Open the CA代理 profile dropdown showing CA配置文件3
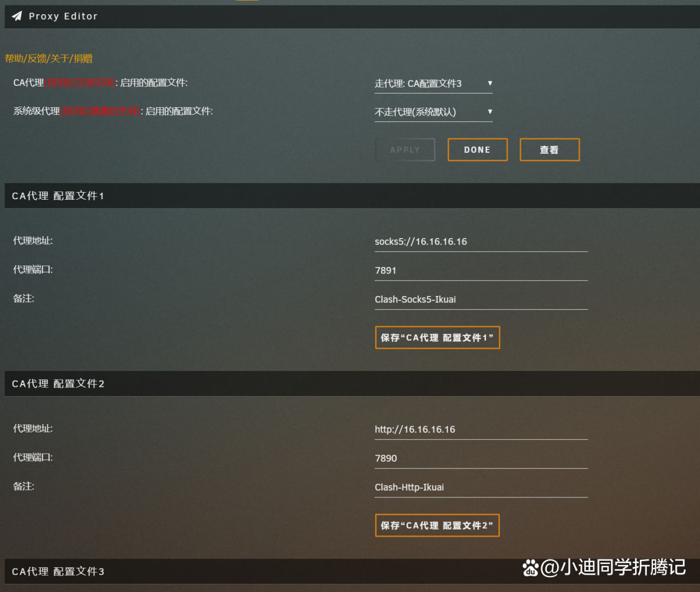700x592 pixels. pyautogui.click(x=434, y=84)
